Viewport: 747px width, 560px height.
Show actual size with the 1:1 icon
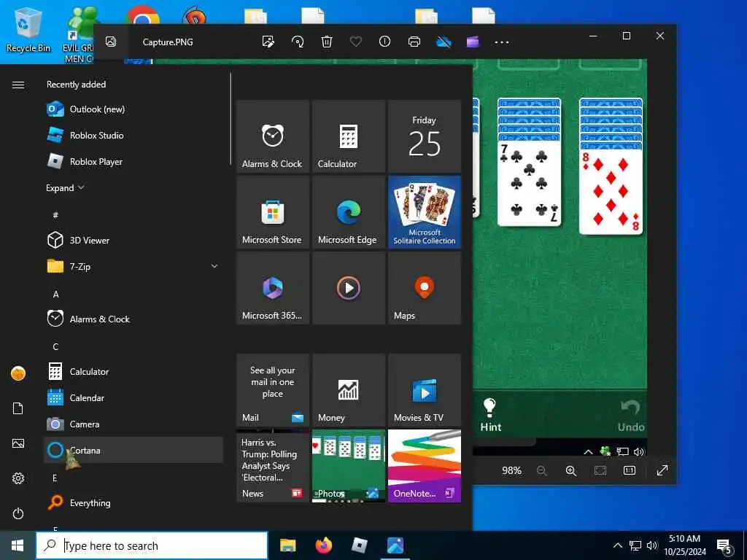(630, 470)
